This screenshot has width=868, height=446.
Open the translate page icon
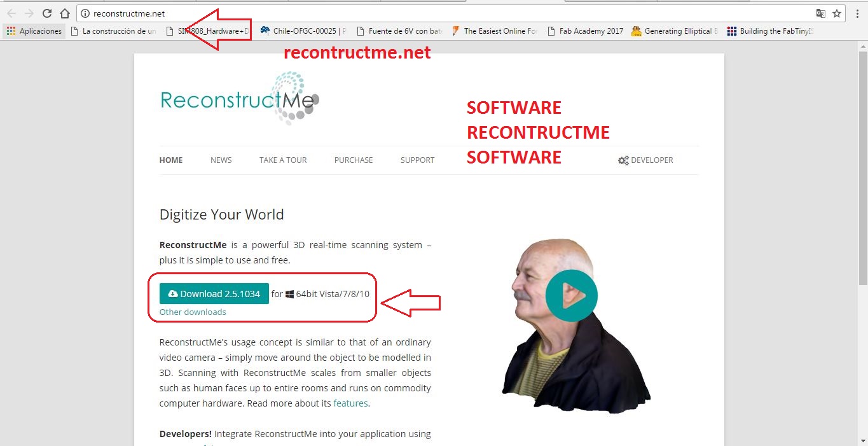(x=821, y=13)
